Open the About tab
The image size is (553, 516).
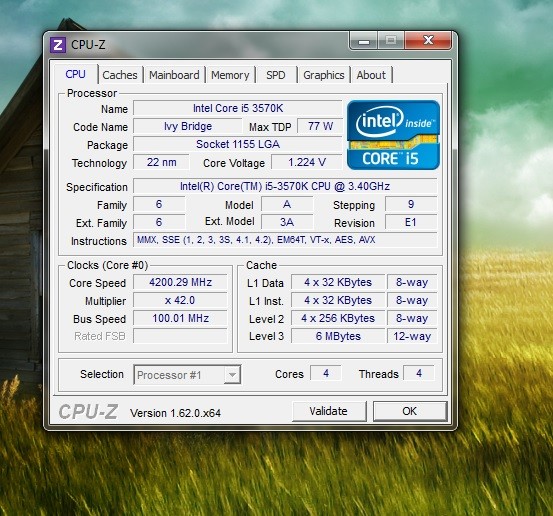[371, 75]
